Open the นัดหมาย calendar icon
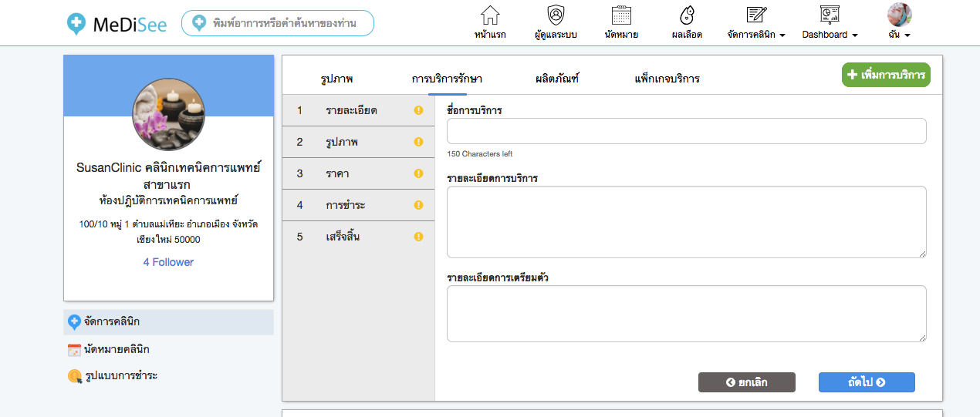 (621, 15)
